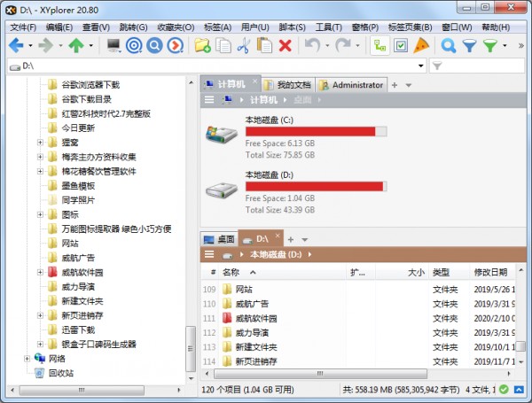This screenshot has width=532, height=403.
Task: Open the magnifier Find Files icon
Action: tap(449, 45)
